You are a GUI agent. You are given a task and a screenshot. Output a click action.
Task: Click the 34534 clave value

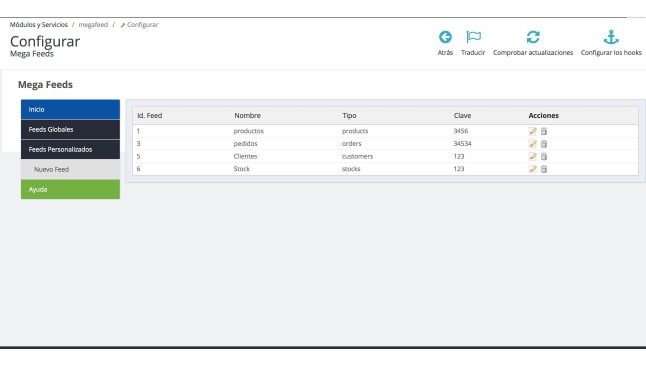462,143
